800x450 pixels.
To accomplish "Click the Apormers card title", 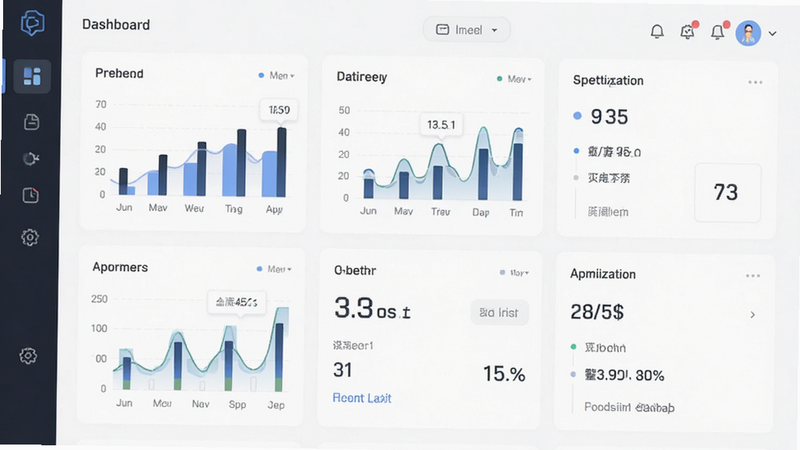I will [x=120, y=267].
